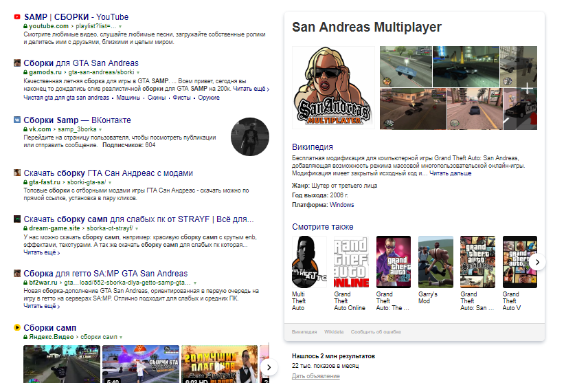Open the VK profile round avatar image

tap(250, 137)
